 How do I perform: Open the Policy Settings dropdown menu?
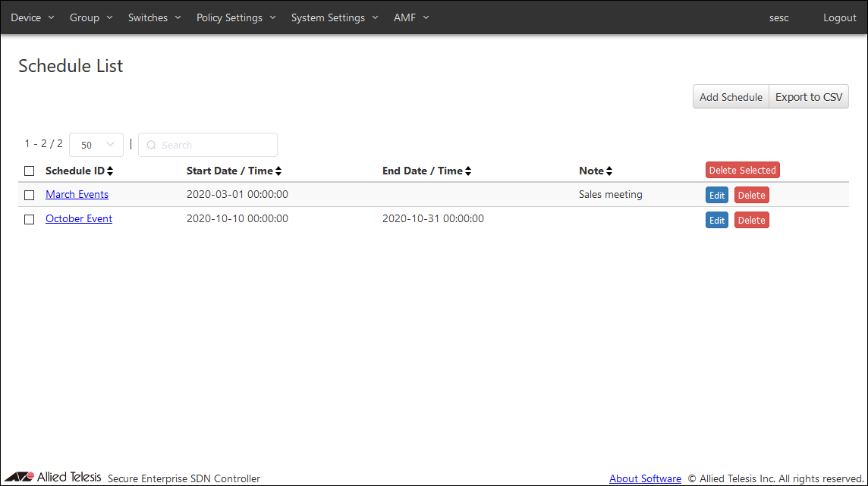click(x=236, y=17)
